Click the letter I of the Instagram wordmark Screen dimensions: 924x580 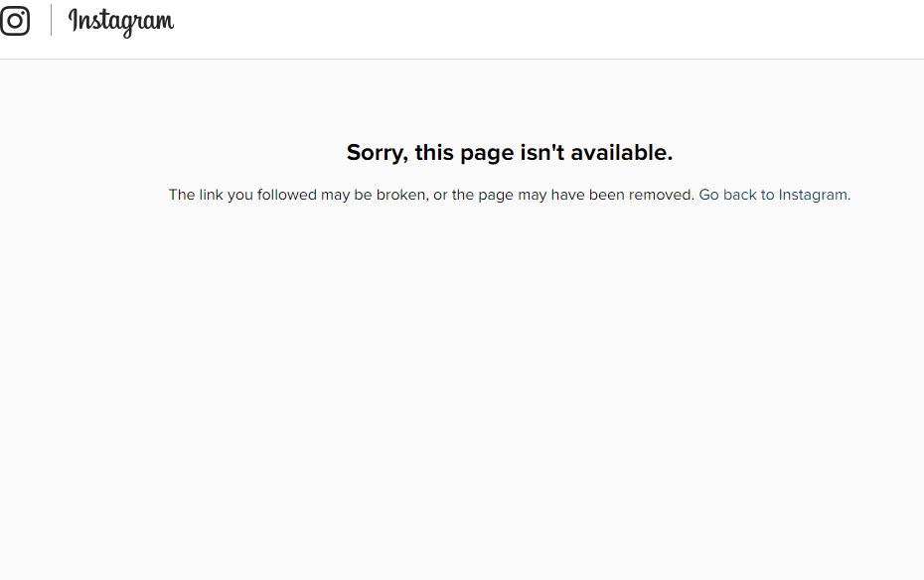coord(74,20)
